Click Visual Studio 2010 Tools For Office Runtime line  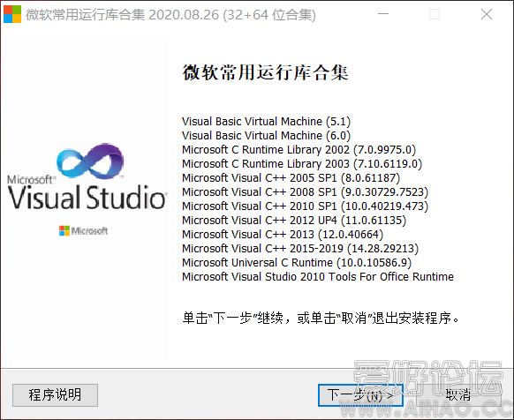coord(318,276)
